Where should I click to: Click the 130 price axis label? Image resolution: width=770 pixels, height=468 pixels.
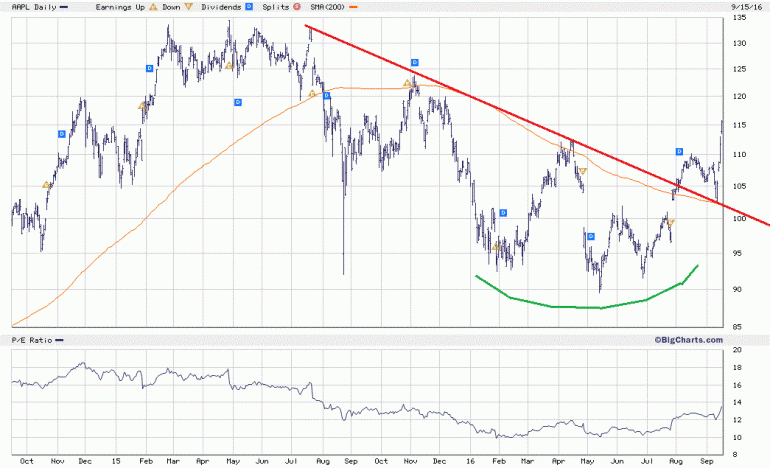(x=739, y=43)
